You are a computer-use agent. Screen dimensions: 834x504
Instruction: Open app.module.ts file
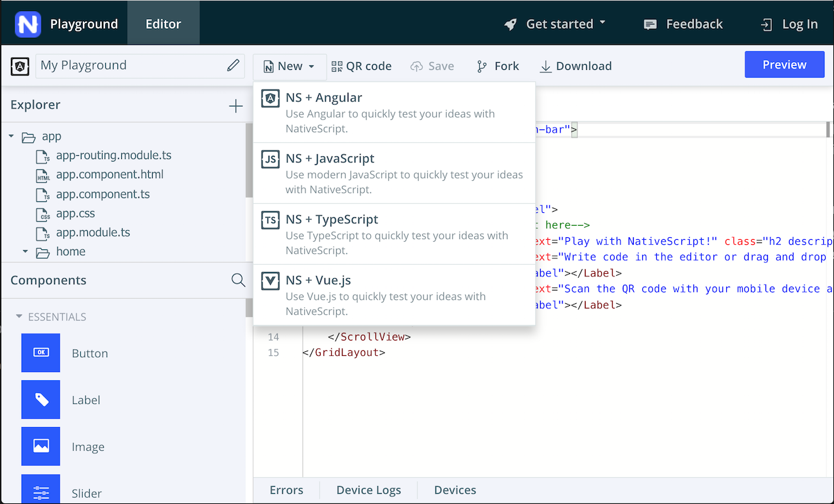click(x=93, y=233)
